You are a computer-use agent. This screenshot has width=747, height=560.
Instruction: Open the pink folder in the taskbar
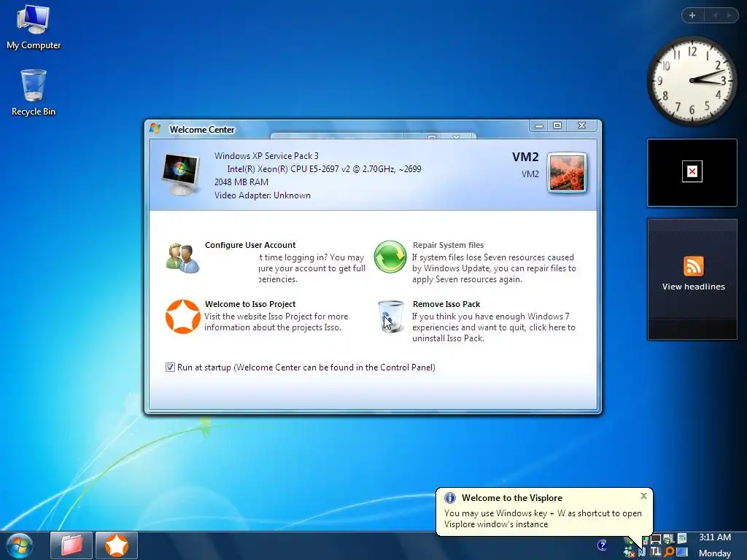pos(71,545)
